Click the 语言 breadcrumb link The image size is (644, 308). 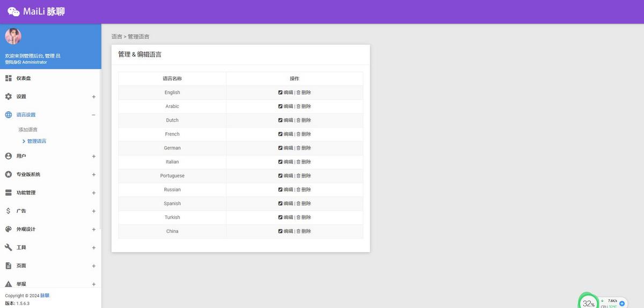coord(116,37)
